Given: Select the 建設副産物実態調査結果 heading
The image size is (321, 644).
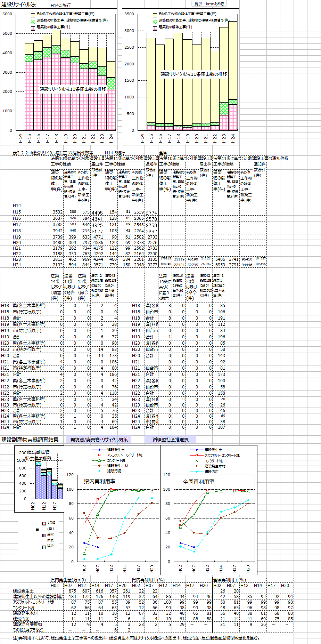Looking at the screenshot, I should click(30, 440).
